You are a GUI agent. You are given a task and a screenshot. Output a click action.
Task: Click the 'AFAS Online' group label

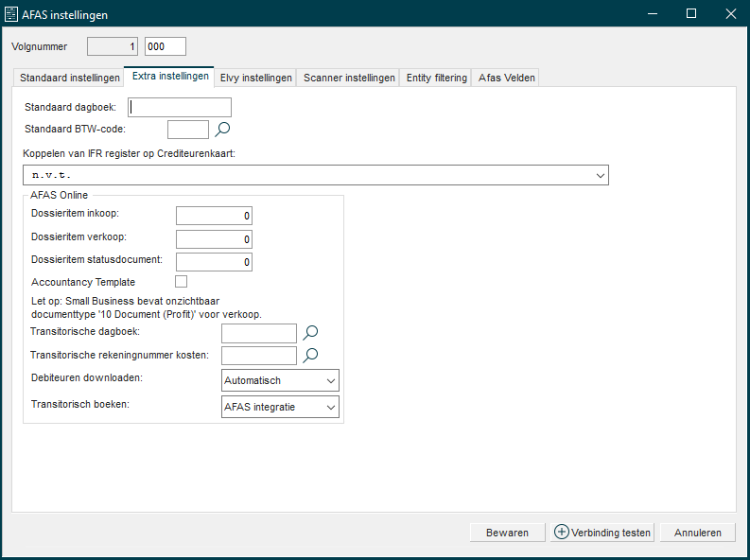tap(59, 195)
